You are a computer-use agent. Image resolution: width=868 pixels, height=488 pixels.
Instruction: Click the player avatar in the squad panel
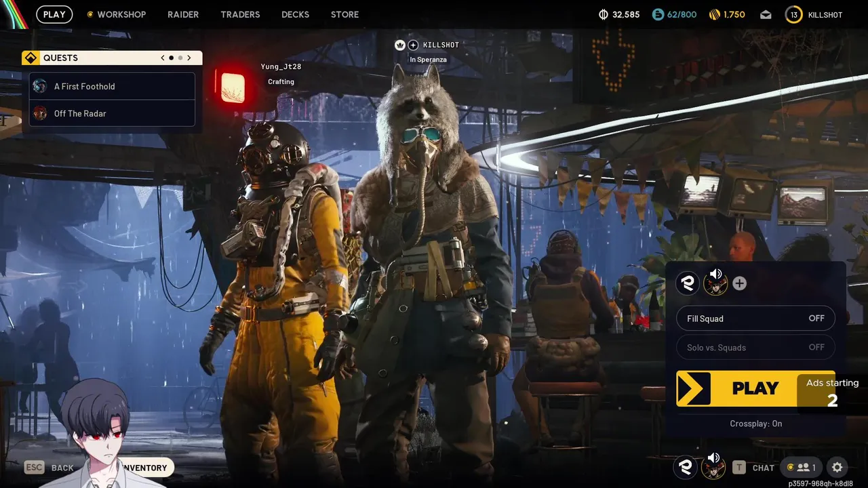[x=715, y=283]
